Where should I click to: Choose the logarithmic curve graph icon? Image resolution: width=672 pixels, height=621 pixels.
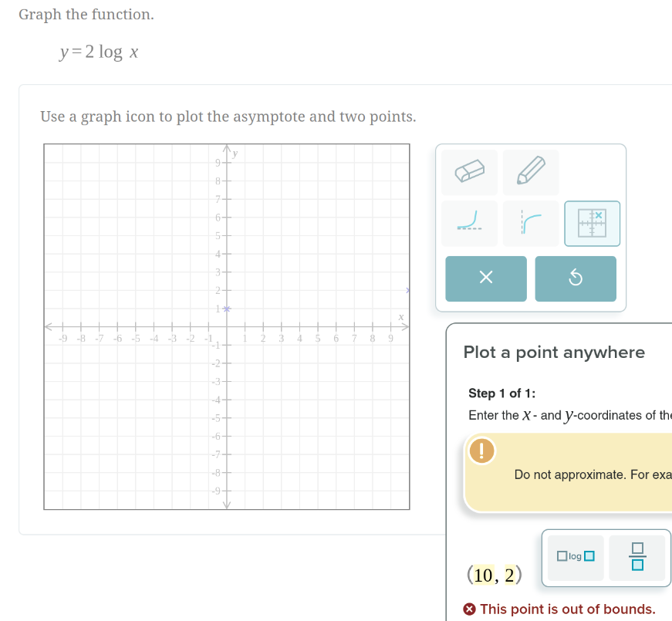(531, 223)
